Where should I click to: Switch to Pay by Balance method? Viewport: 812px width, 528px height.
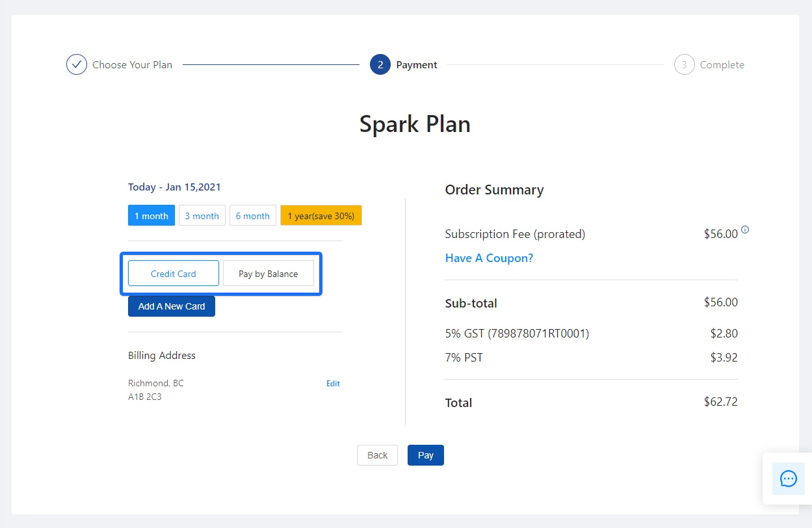(x=268, y=274)
